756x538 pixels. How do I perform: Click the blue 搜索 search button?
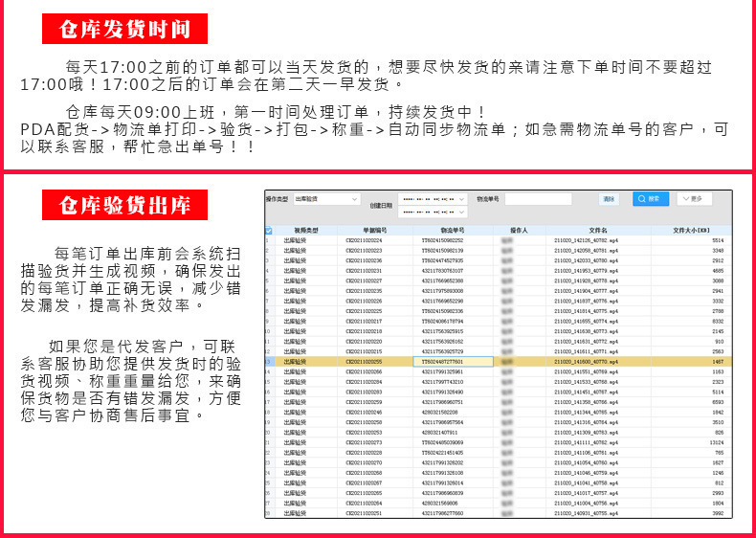651,199
